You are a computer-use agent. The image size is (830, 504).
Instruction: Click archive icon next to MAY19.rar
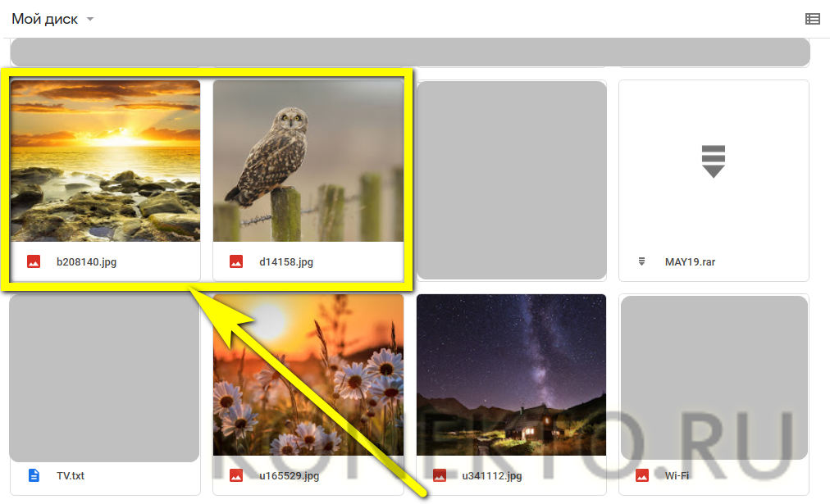pyautogui.click(x=641, y=261)
